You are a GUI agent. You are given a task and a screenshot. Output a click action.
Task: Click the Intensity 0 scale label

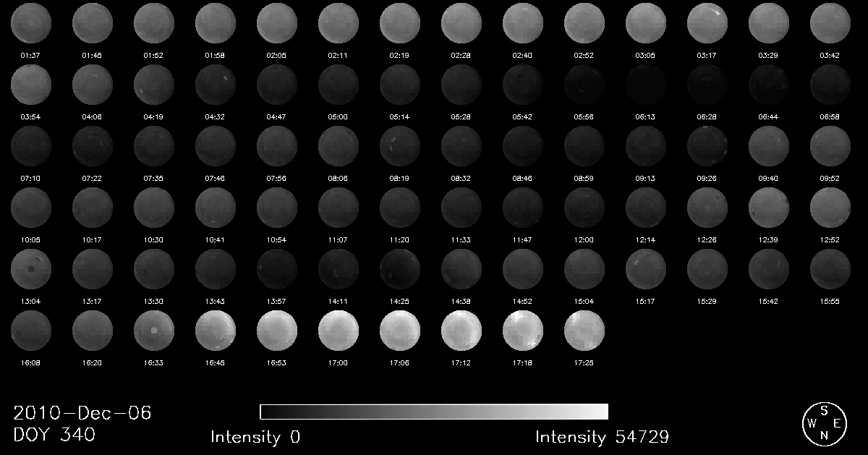click(x=255, y=437)
